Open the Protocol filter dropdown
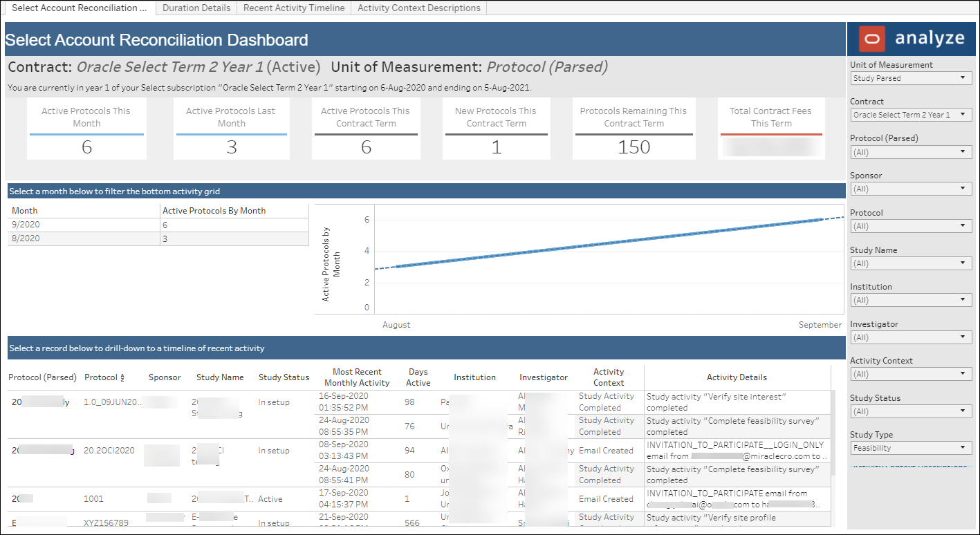 tap(912, 226)
